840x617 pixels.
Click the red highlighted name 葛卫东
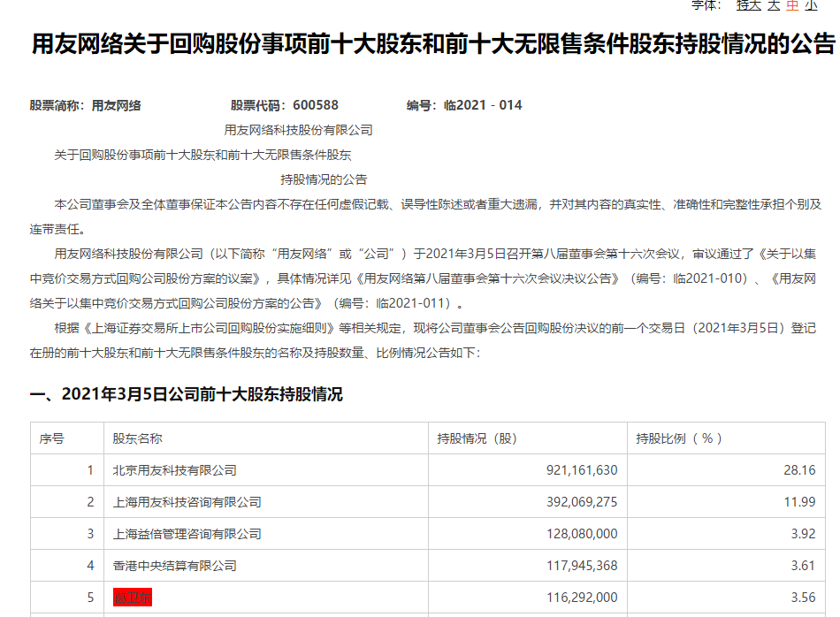click(x=133, y=598)
